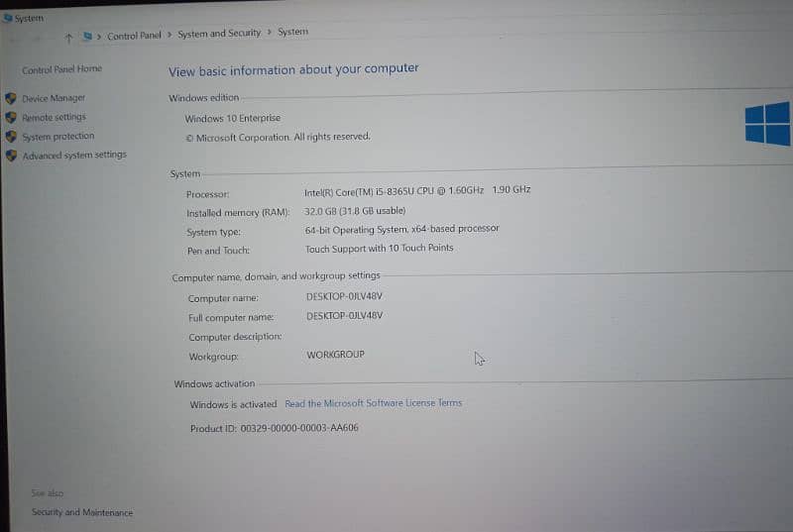
Task: Open Device Manager link
Action: click(54, 98)
